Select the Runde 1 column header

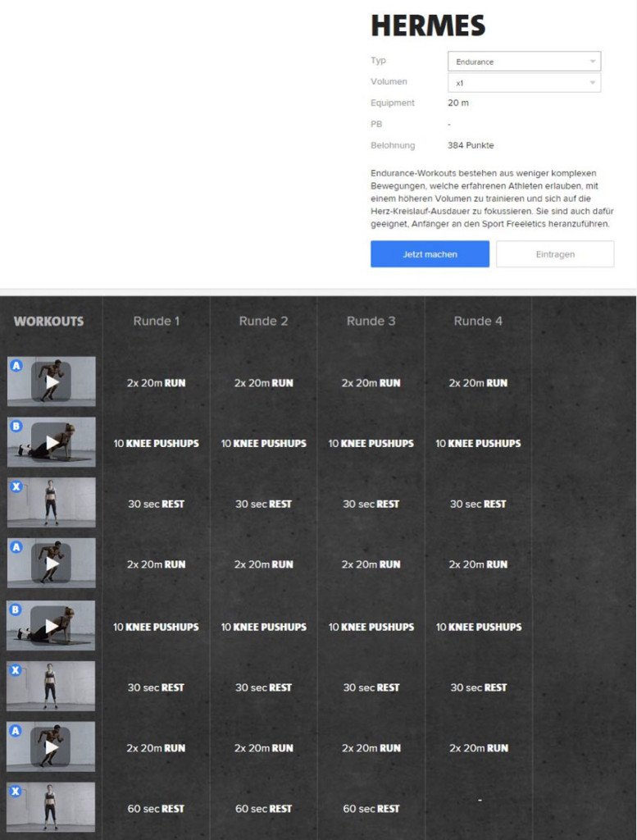(x=157, y=321)
